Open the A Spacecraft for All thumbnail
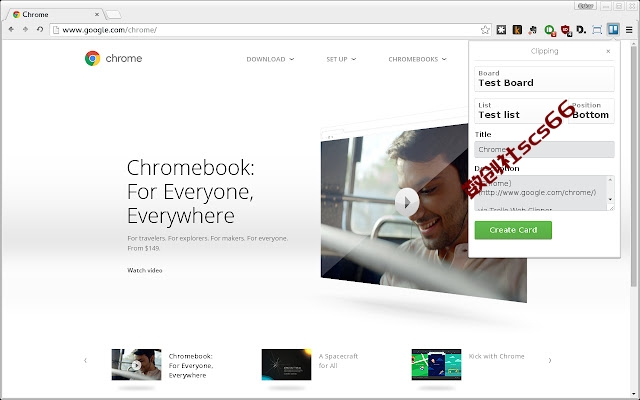This screenshot has height=400, width=640. point(286,364)
